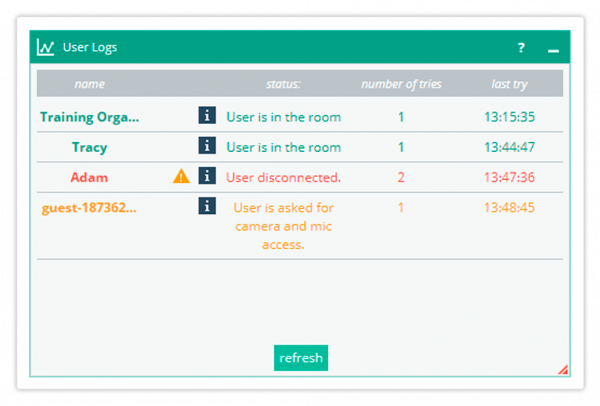Image resolution: width=600 pixels, height=406 pixels.
Task: Click the 'status:' column header
Action: point(284,84)
